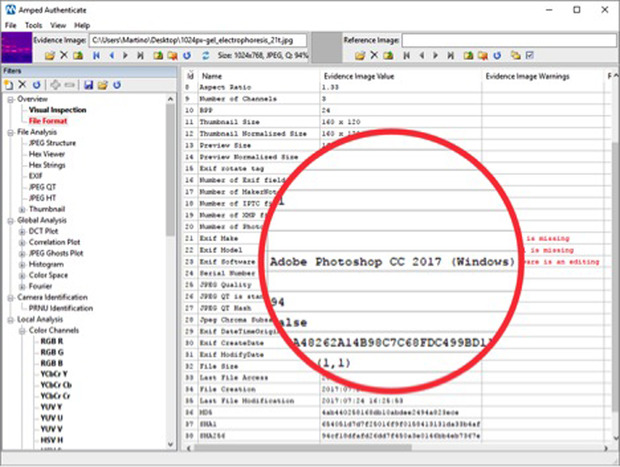Click the stacked folders icon in reference toolbar
Screen dimensions: 620x467
pyautogui.click(x=515, y=55)
